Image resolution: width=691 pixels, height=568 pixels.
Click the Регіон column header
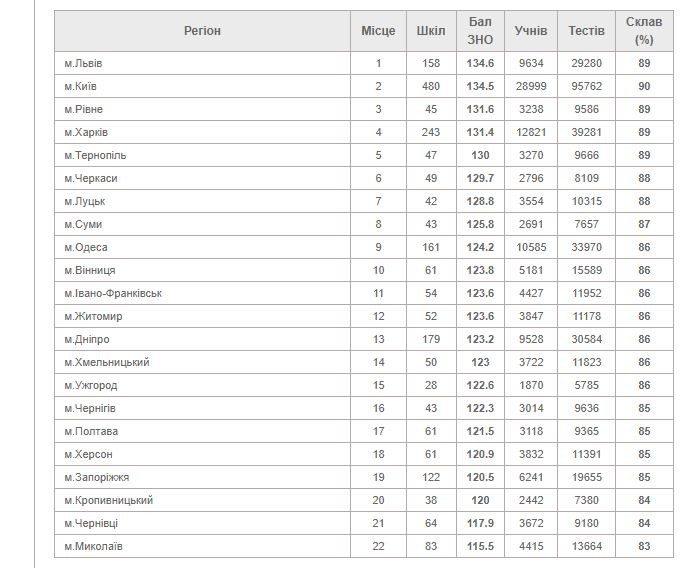(202, 31)
